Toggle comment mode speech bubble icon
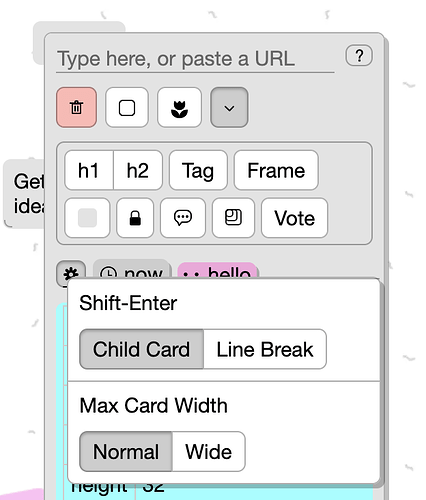This screenshot has height=500, width=426. [x=183, y=218]
